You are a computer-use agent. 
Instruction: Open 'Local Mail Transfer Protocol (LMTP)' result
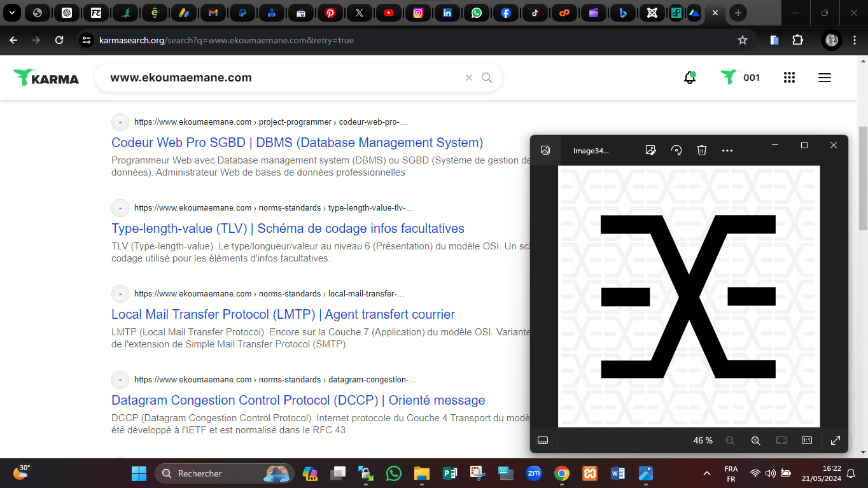pos(283,314)
